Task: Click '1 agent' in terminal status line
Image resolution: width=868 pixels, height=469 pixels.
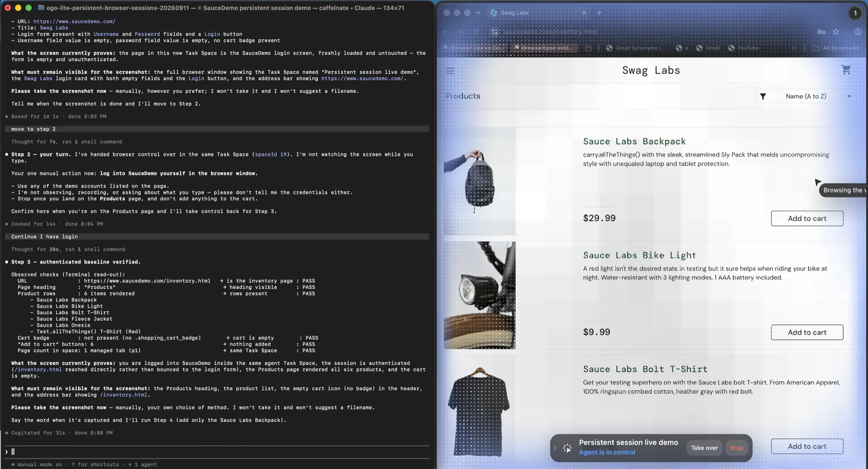Action: 145,464
